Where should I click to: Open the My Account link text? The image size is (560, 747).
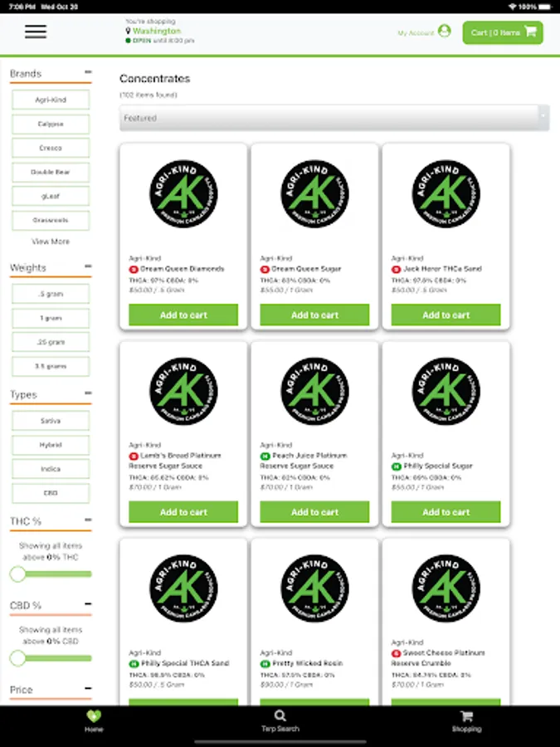point(416,33)
